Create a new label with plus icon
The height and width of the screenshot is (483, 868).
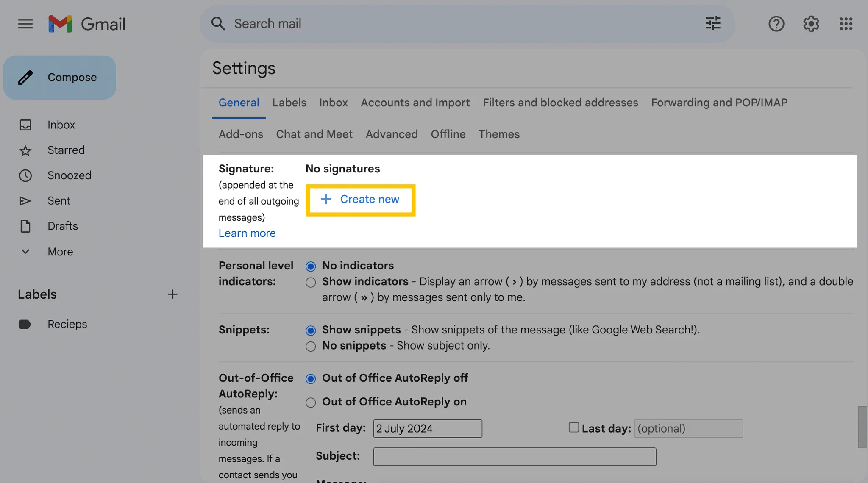tap(172, 294)
